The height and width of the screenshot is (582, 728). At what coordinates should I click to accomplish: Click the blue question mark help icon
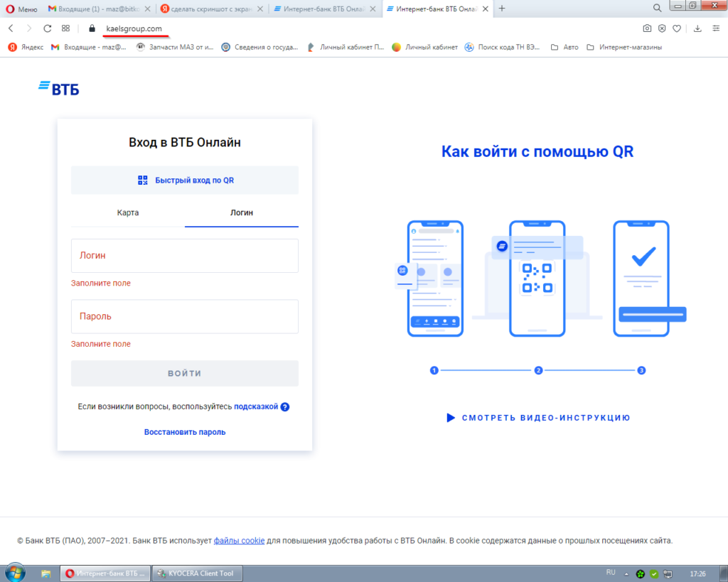point(285,407)
